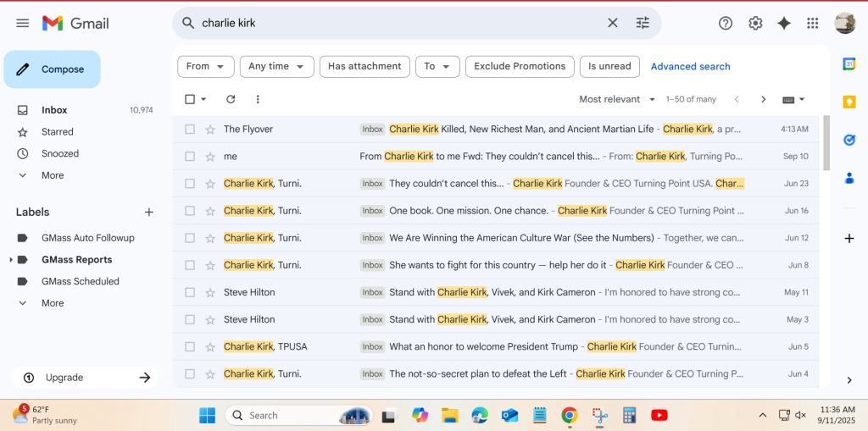
Task: Star the email from The Flyover
Action: tap(210, 130)
